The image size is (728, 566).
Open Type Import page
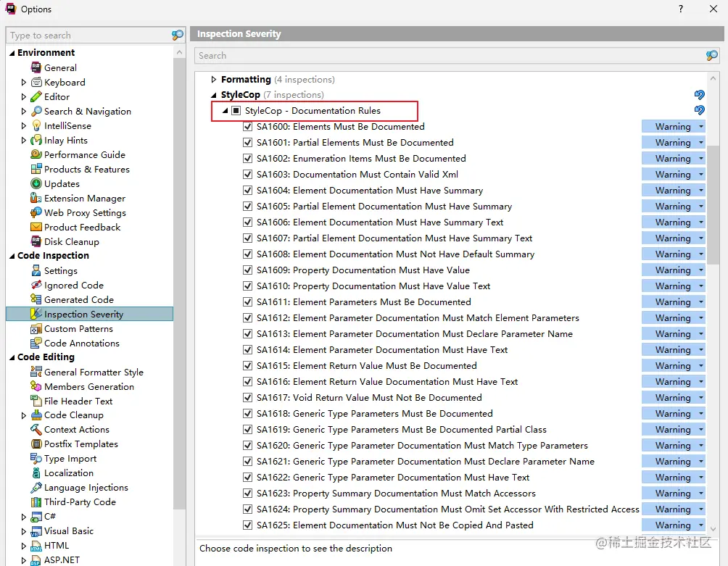tap(70, 458)
